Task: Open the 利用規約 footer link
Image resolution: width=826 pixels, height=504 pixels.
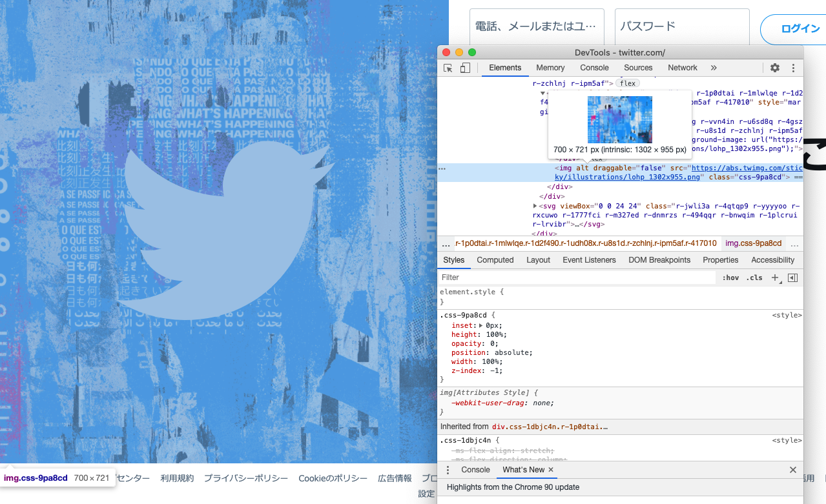Action: tap(177, 478)
